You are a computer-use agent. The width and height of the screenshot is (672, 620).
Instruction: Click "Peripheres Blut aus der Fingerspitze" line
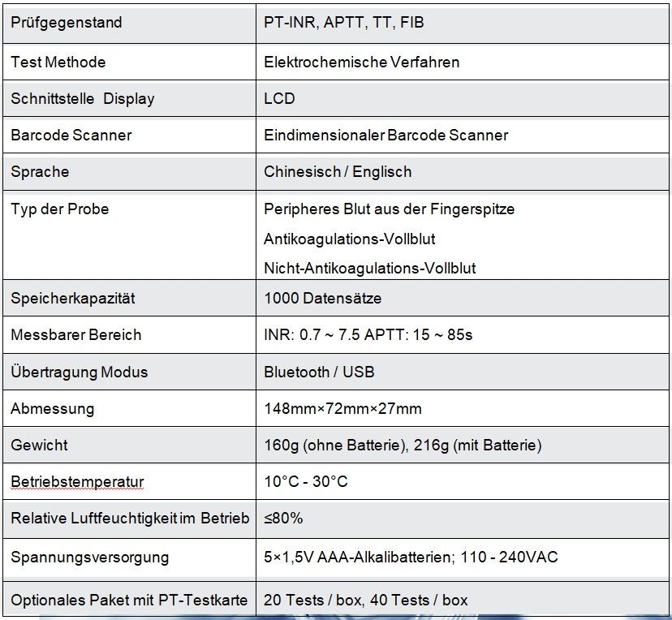[390, 209]
